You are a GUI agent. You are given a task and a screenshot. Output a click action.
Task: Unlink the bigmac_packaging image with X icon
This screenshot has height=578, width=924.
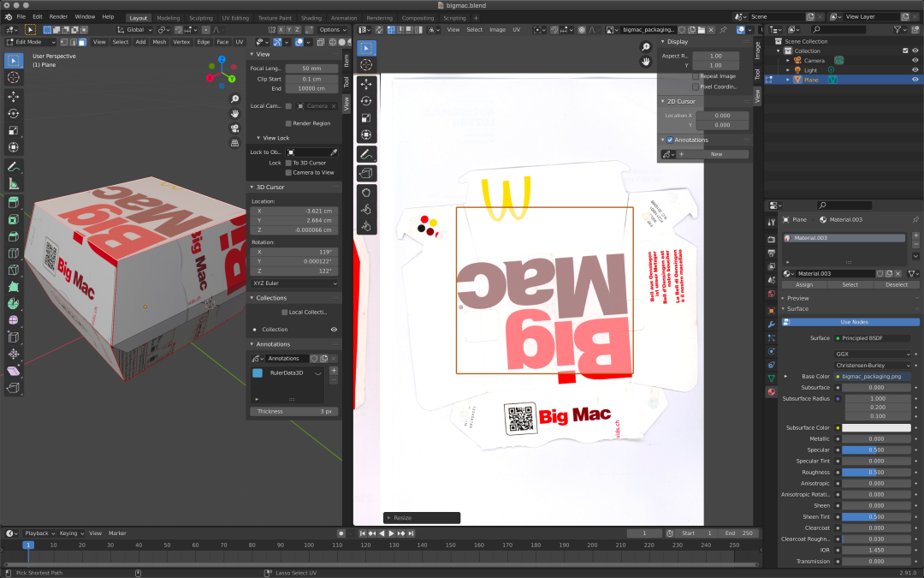[711, 29]
